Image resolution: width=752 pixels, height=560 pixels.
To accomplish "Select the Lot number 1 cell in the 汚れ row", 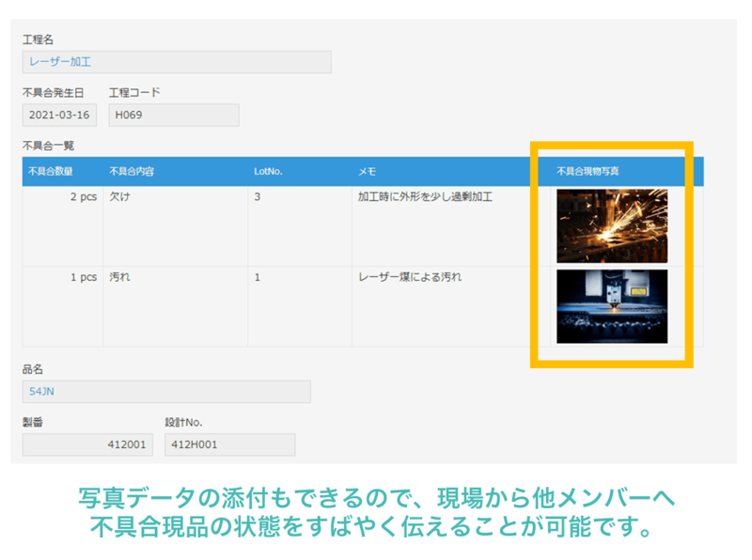I will click(300, 307).
